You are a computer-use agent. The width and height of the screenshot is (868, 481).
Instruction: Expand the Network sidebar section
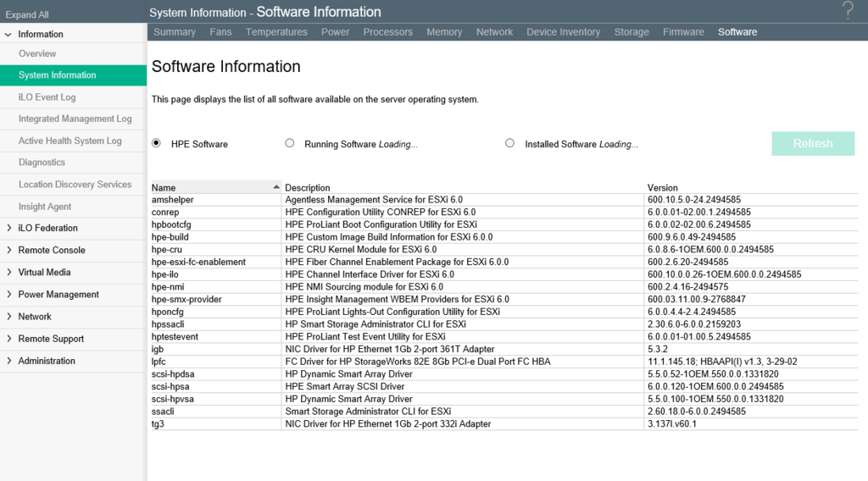8,316
